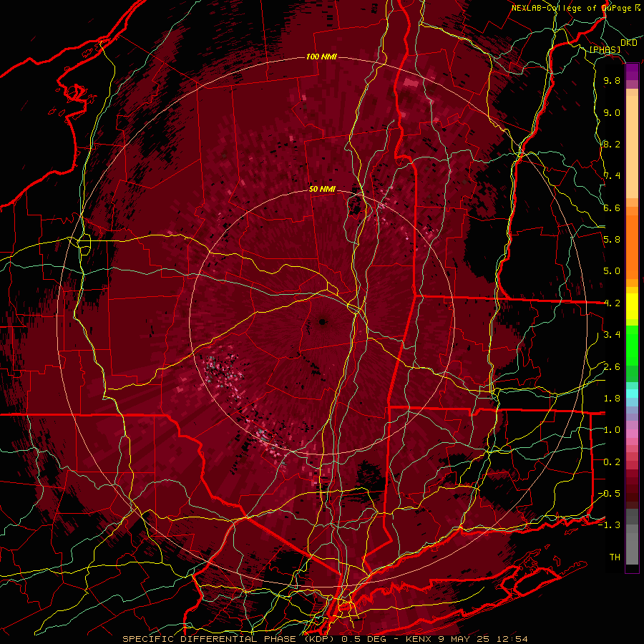Click the 1.0 value on the scale
This screenshot has width=644, height=644.
tap(612, 430)
